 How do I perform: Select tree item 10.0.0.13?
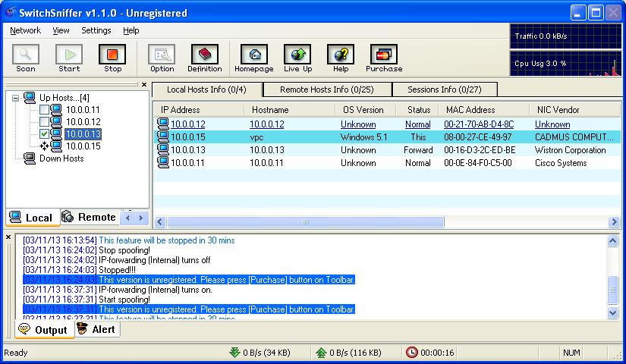[x=83, y=133]
